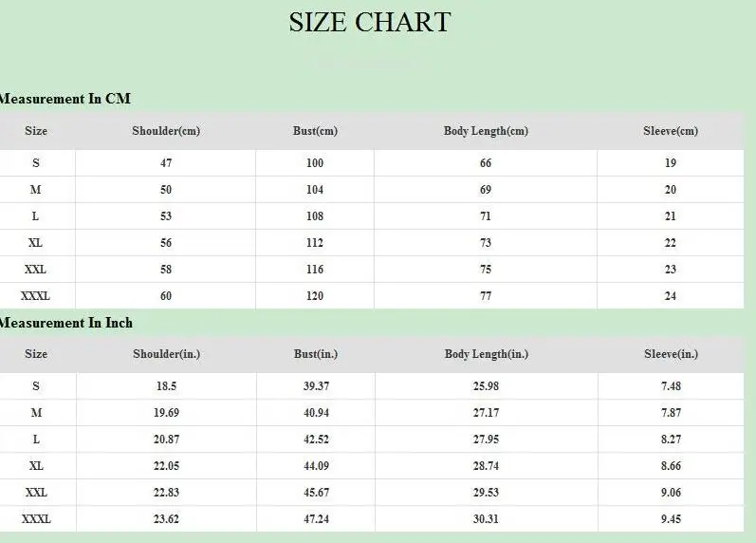
Task: Click the shoulder value 56 for XL
Action: coord(166,243)
